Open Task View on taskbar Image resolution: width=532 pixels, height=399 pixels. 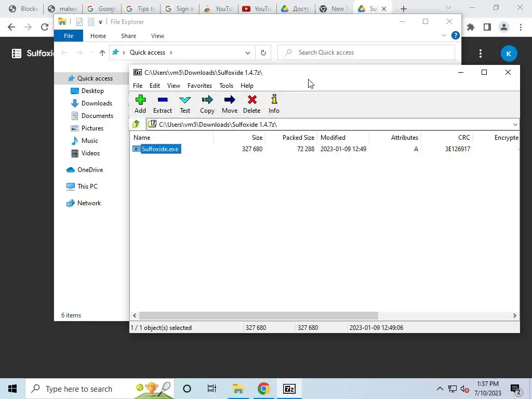click(212, 389)
